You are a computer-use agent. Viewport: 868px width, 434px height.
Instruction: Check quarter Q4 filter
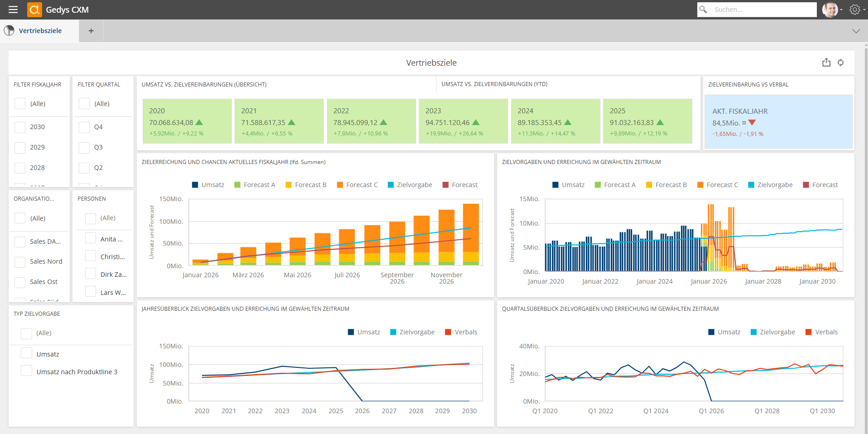(84, 127)
